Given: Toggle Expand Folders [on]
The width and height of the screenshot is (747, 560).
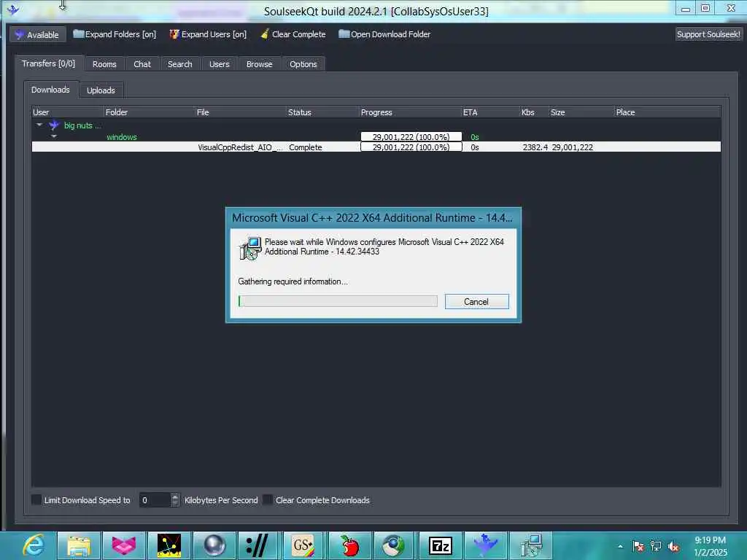Looking at the screenshot, I should click(115, 34).
